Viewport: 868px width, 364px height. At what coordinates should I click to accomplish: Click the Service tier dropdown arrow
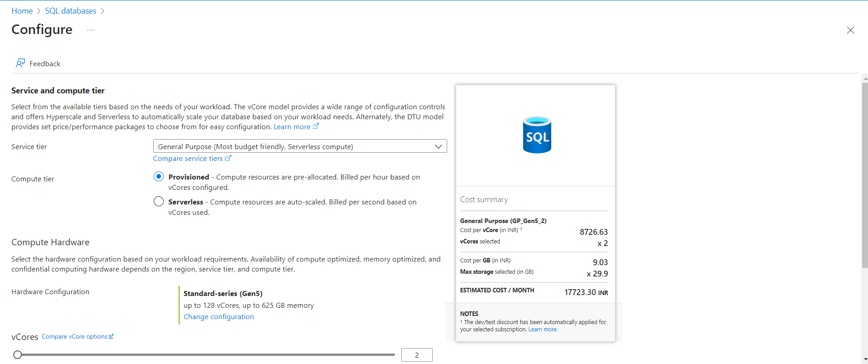click(x=438, y=146)
